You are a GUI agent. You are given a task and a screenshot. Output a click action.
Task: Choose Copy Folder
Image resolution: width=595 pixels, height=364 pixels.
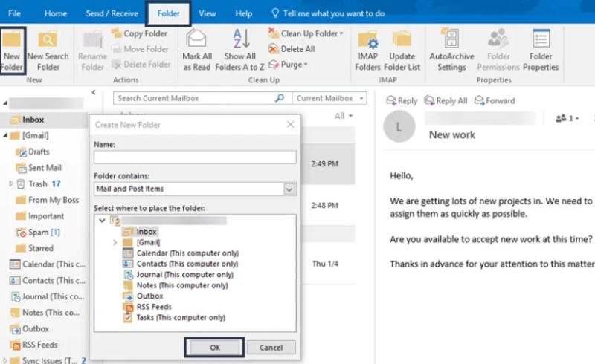click(x=139, y=33)
